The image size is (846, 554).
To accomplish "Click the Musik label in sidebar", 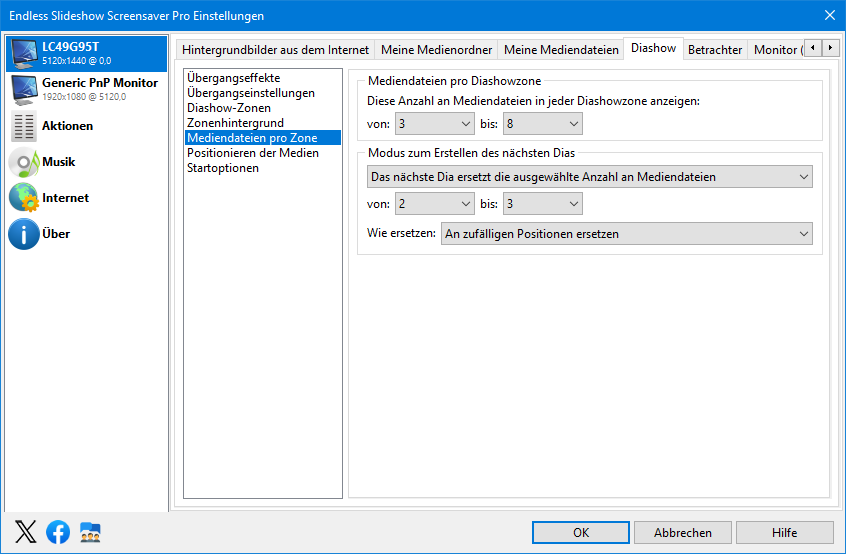I will point(58,162).
